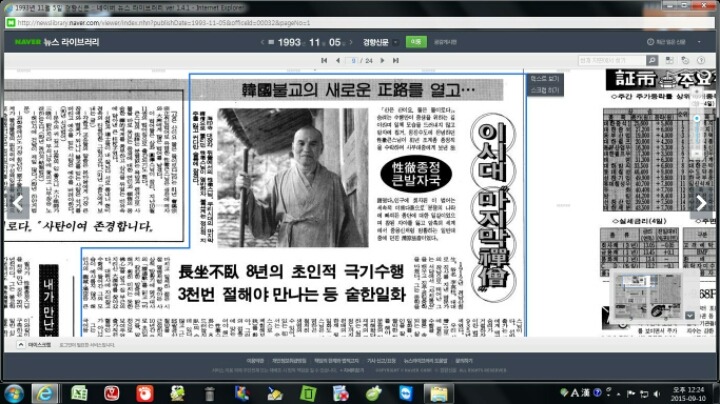Click the search magnifier button

(x=652, y=60)
